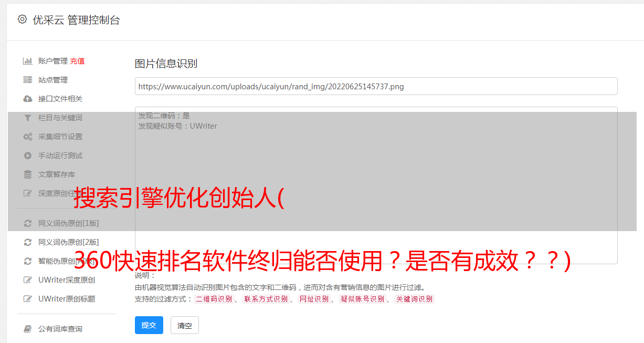This screenshot has width=644, height=343.
Task: Click the result line 发现二维码：是
Action: click(164, 116)
